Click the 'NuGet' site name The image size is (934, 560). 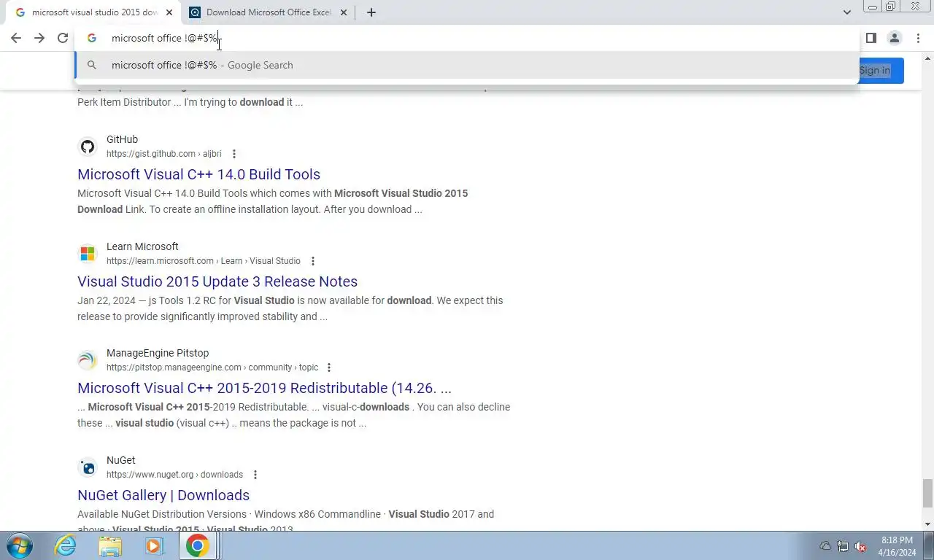click(120, 460)
